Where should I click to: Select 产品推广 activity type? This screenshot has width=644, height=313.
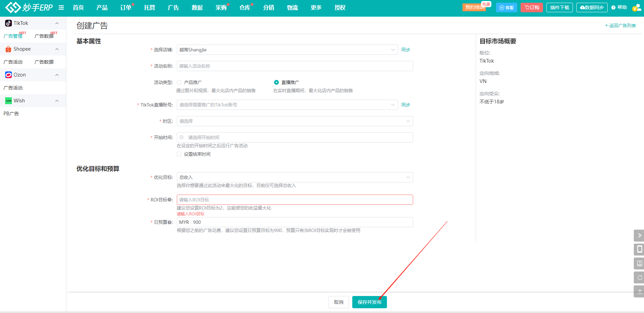point(179,82)
